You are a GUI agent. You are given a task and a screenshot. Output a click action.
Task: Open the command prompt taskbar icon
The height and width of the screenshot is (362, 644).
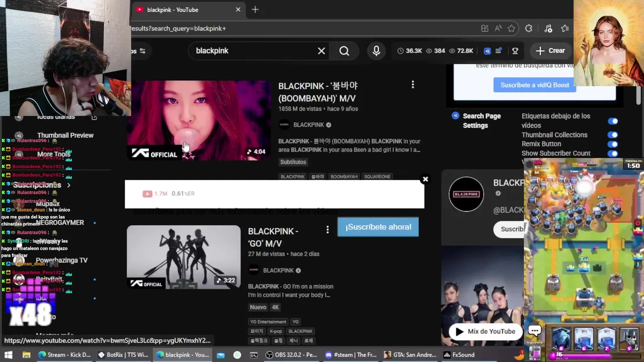click(254, 354)
